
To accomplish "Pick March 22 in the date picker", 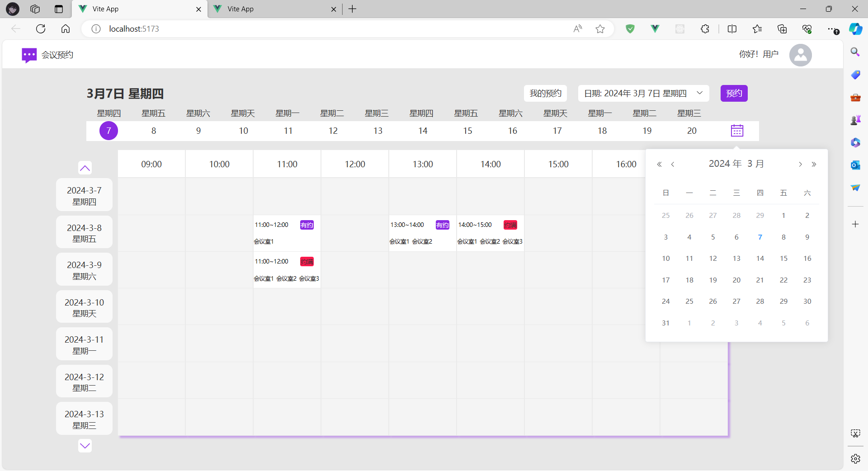I will [783, 280].
